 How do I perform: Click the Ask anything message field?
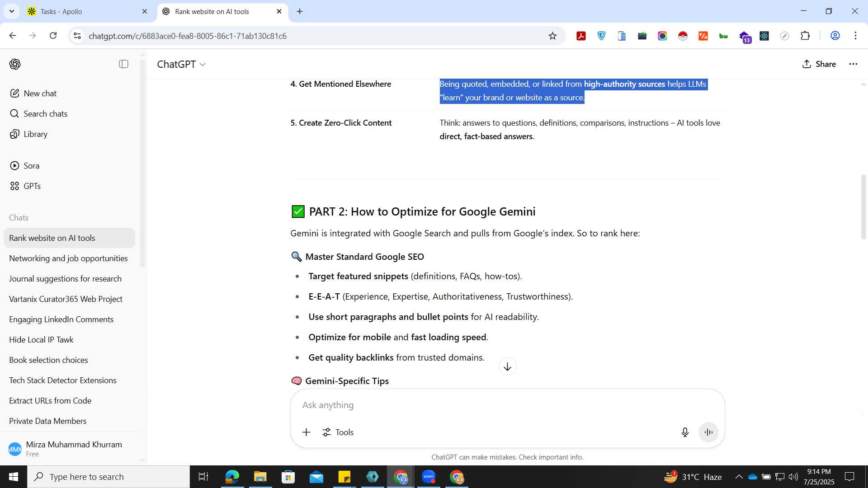pyautogui.click(x=507, y=405)
